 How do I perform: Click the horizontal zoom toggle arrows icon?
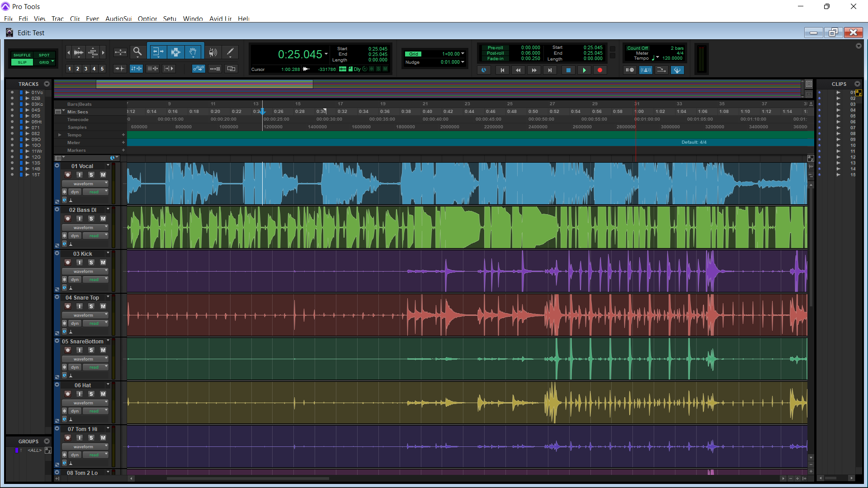[x=120, y=52]
